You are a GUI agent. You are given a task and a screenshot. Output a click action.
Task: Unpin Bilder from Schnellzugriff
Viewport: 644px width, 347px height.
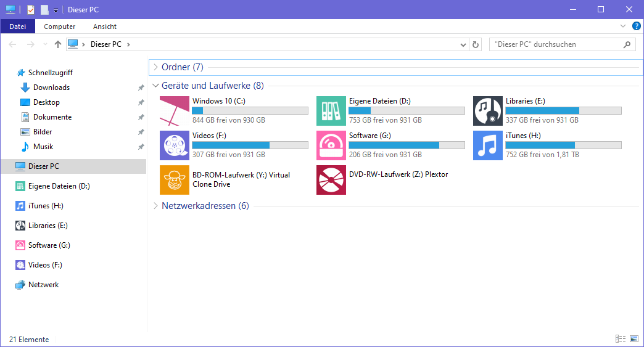141,132
